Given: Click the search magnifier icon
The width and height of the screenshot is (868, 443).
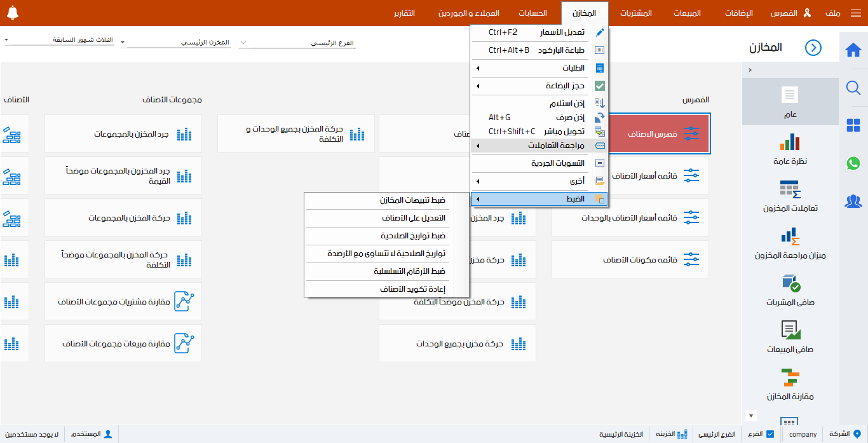Looking at the screenshot, I should 853,88.
